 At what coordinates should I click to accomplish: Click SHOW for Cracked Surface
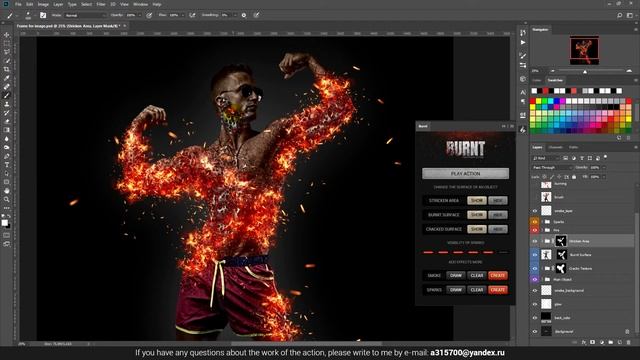(x=477, y=229)
